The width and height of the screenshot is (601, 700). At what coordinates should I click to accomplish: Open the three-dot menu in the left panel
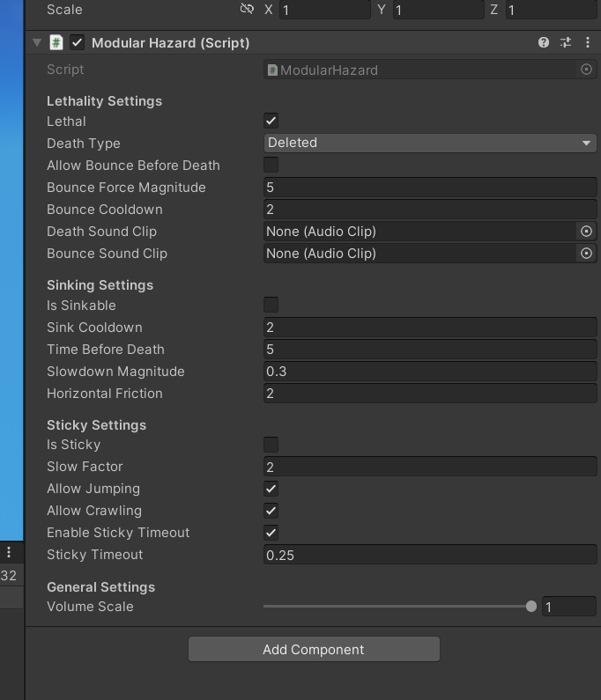click(x=9, y=552)
